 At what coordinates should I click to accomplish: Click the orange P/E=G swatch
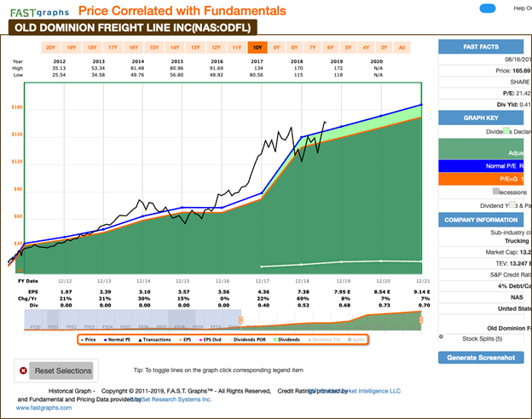481,179
